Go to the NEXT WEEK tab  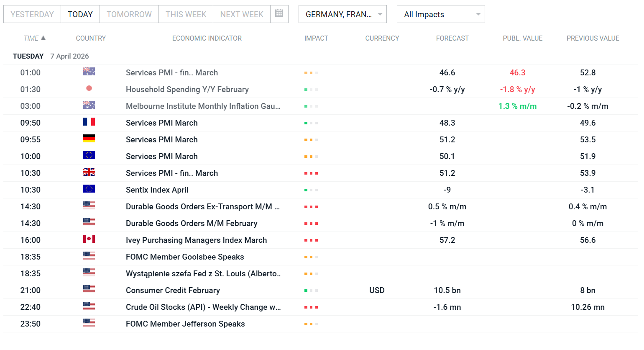point(241,14)
